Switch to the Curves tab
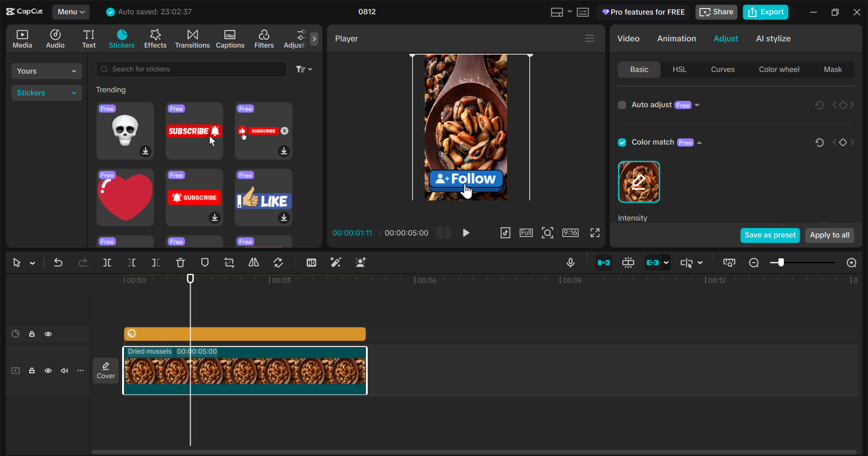Viewport: 868px width, 456px height. [x=722, y=69]
